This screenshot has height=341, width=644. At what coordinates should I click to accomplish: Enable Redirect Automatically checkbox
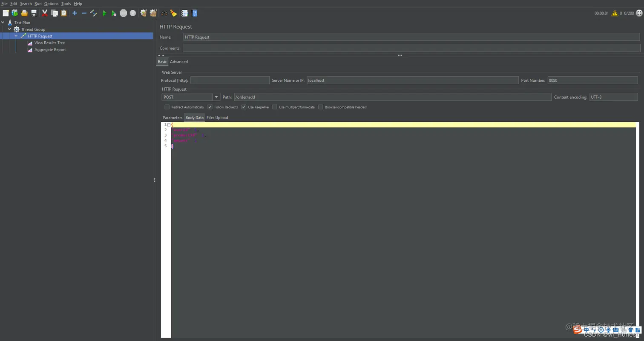(x=167, y=107)
